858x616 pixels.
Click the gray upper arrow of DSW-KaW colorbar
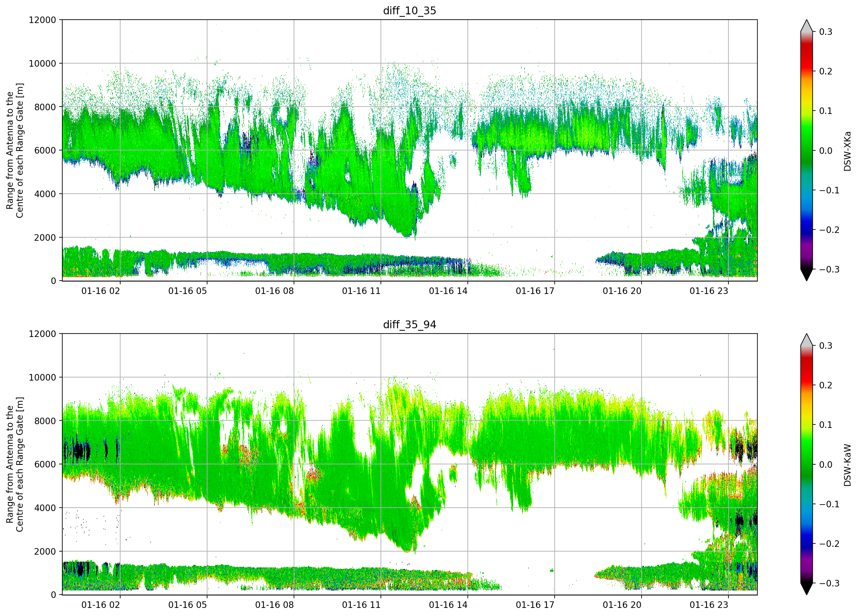tap(807, 340)
